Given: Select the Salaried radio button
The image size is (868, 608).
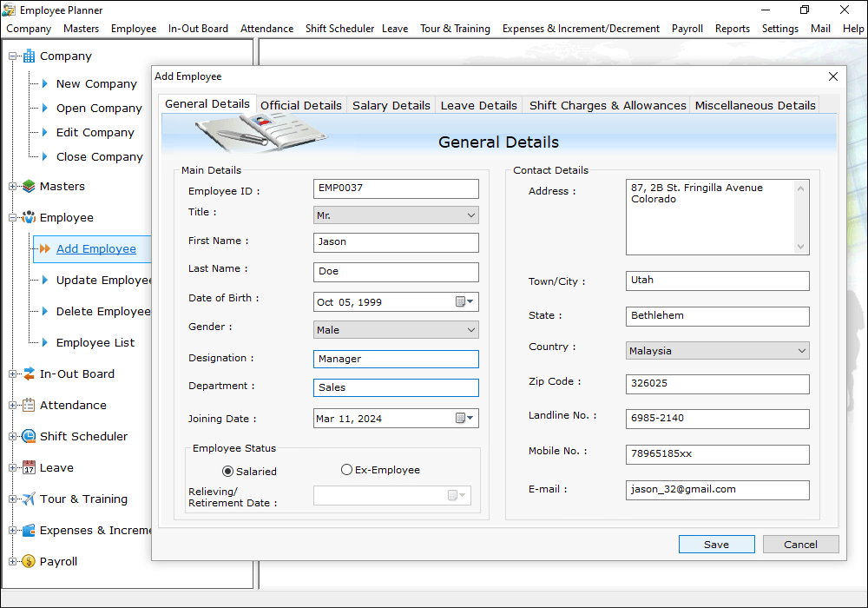Looking at the screenshot, I should (x=227, y=472).
